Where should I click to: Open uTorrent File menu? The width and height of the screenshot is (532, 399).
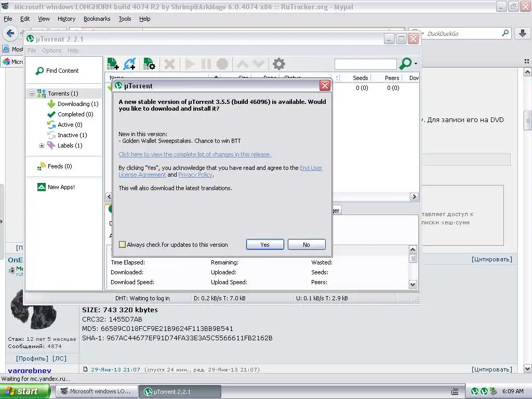point(32,50)
